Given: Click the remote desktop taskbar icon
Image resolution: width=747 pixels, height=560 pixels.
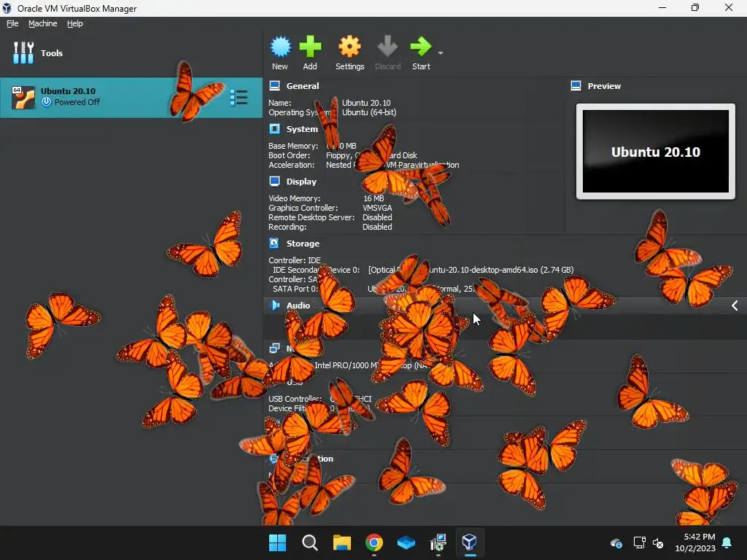Looking at the screenshot, I should point(438,542).
